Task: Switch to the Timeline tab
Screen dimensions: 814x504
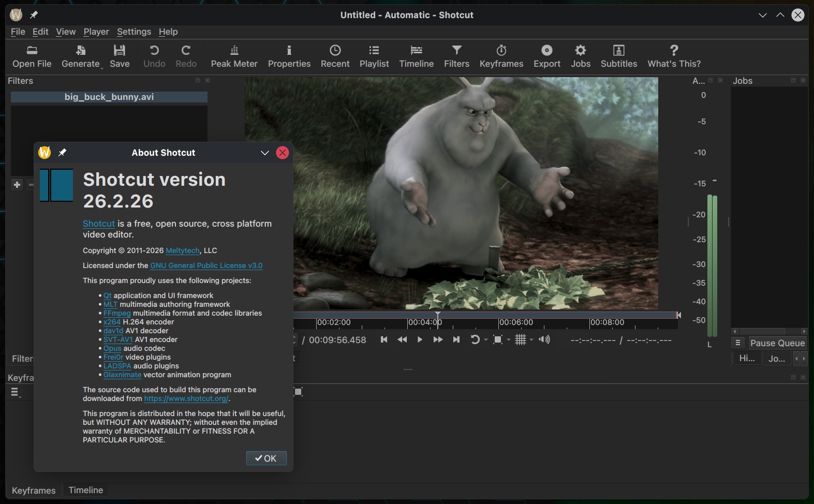Action: click(x=85, y=490)
